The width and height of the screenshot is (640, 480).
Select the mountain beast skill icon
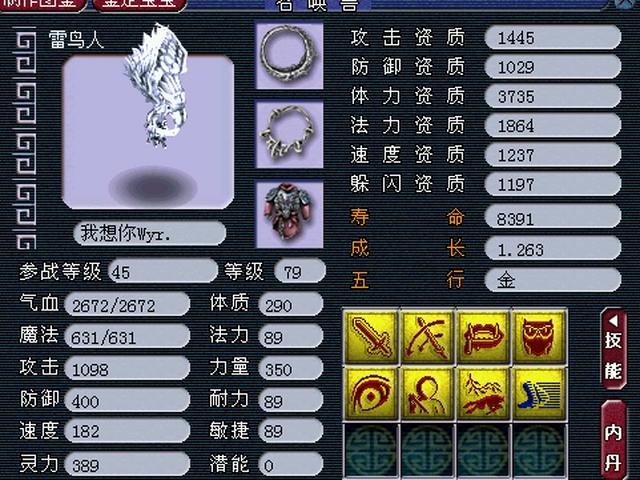tap(483, 393)
